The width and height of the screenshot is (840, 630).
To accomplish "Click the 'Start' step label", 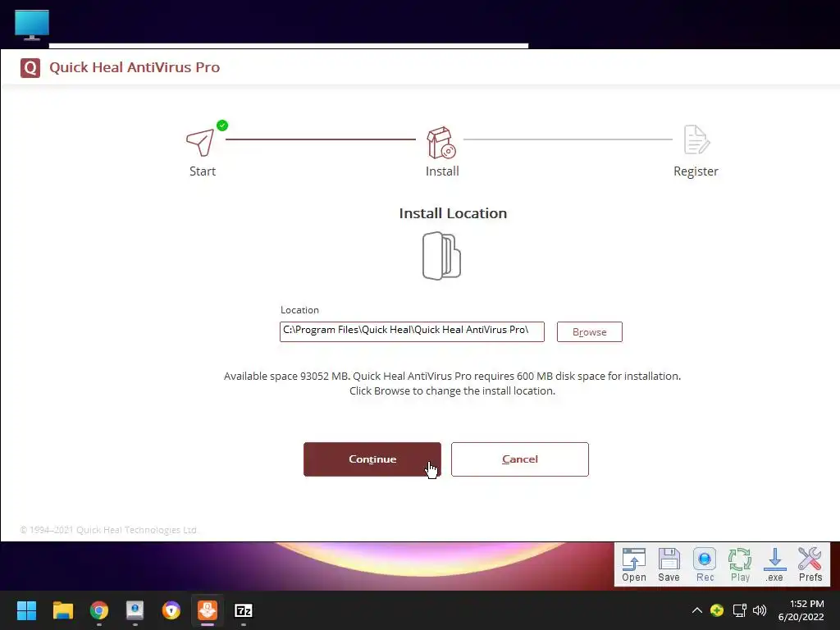I will click(x=203, y=171).
